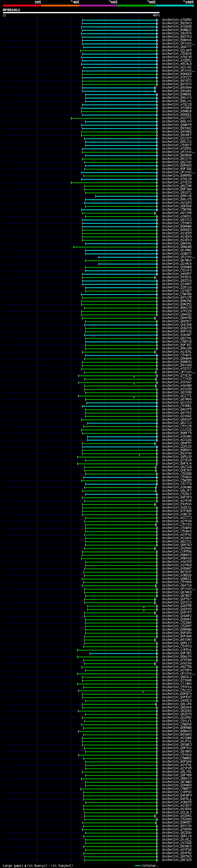Click the UniRef100_B9PAD3 label
The height and width of the screenshot is (868, 197).
tap(176, 165)
